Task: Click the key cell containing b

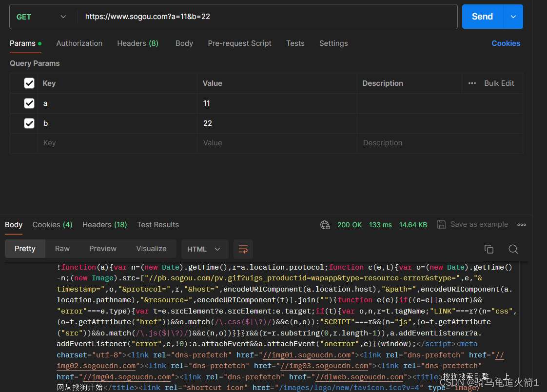Action: click(x=117, y=123)
